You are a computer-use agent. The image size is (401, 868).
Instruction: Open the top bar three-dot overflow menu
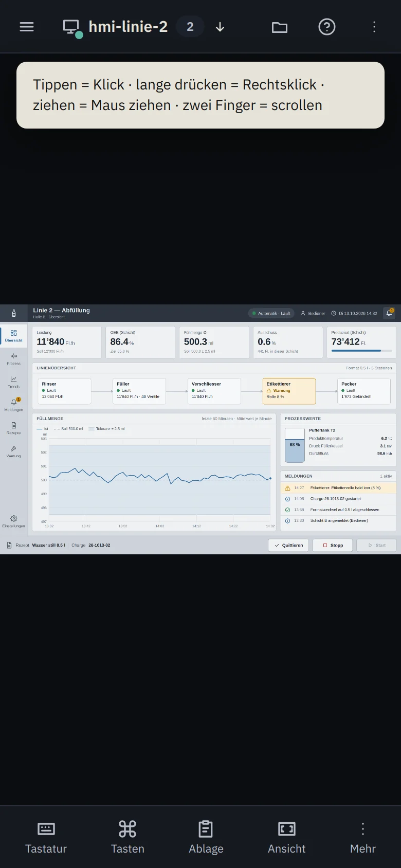[x=374, y=27]
